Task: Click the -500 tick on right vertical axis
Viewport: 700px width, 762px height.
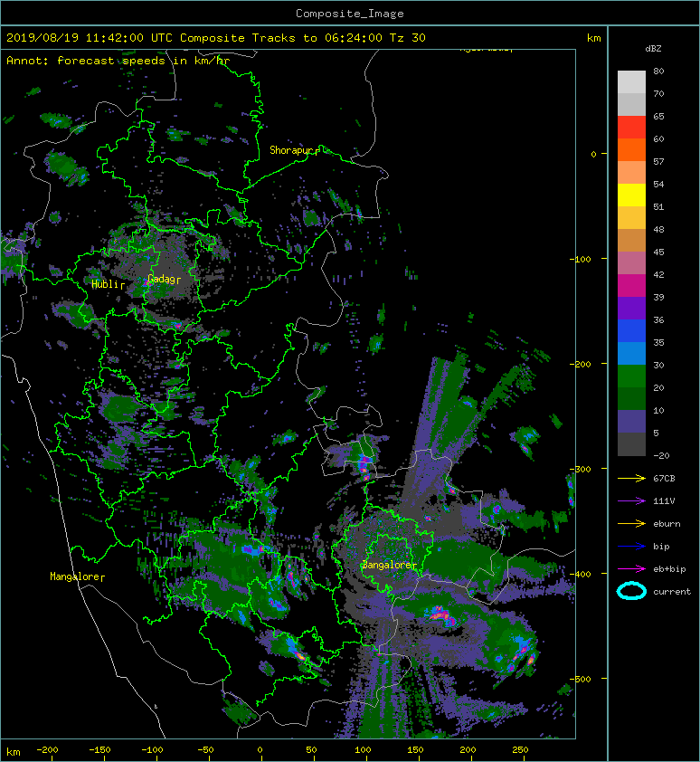Action: coord(580,679)
